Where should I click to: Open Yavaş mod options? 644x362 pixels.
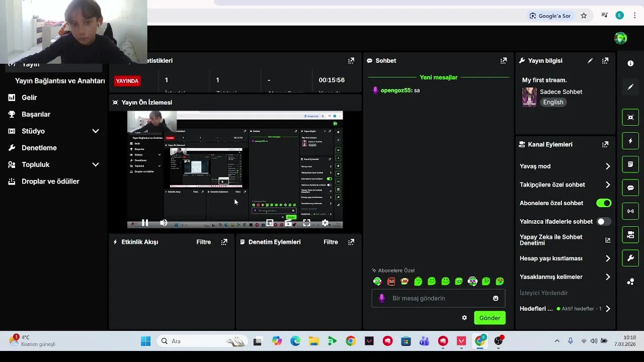pos(565,166)
